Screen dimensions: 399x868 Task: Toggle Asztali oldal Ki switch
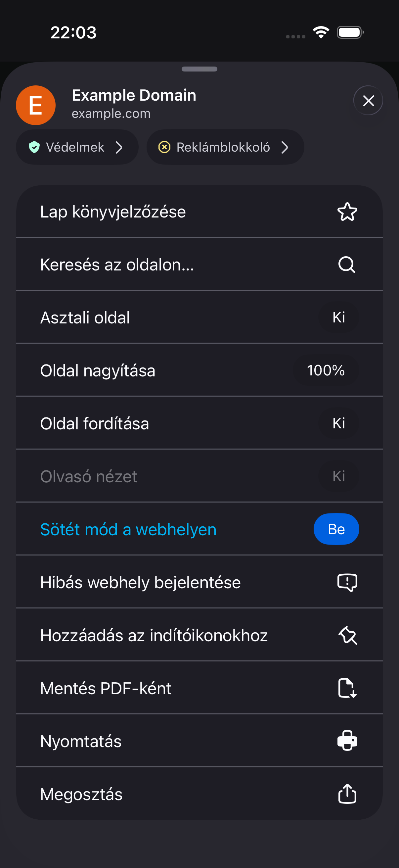tap(338, 317)
